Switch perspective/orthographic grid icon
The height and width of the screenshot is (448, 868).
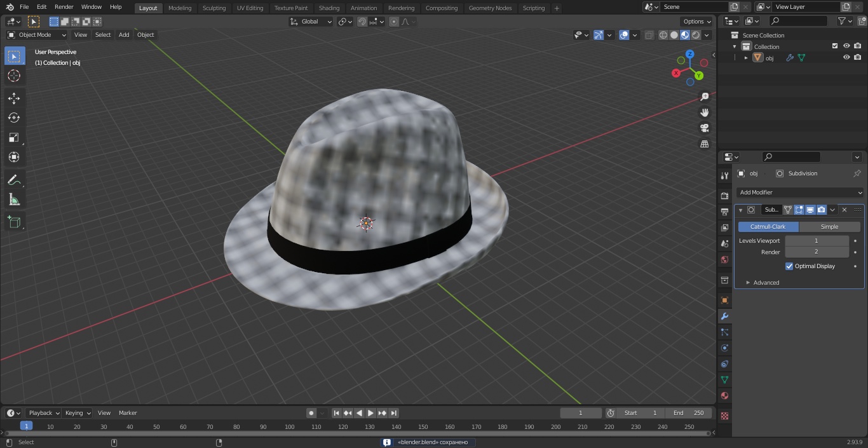704,144
